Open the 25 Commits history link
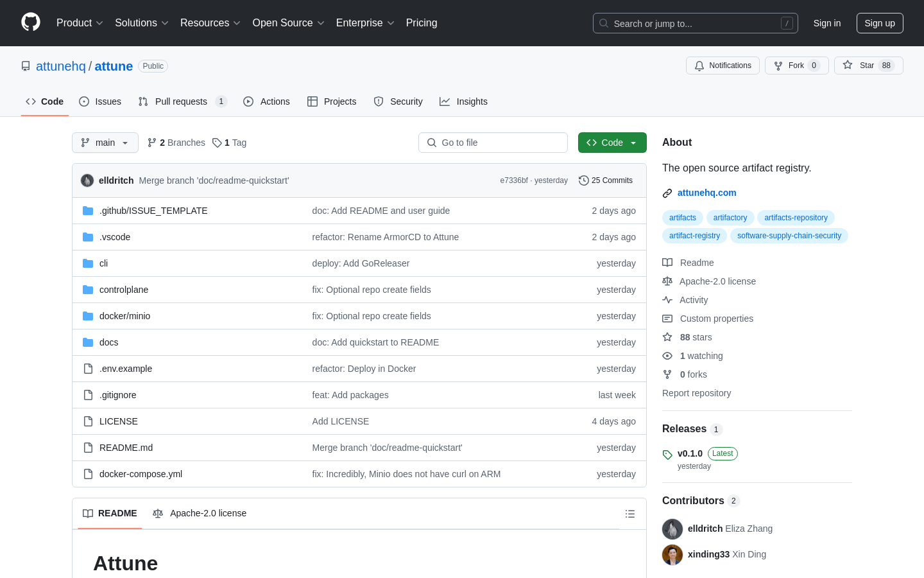 point(606,180)
